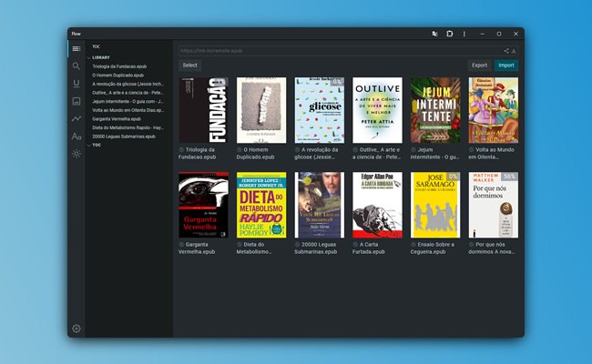This screenshot has width=592, height=364.
Task: Open the search panel icon
Action: coord(77,66)
